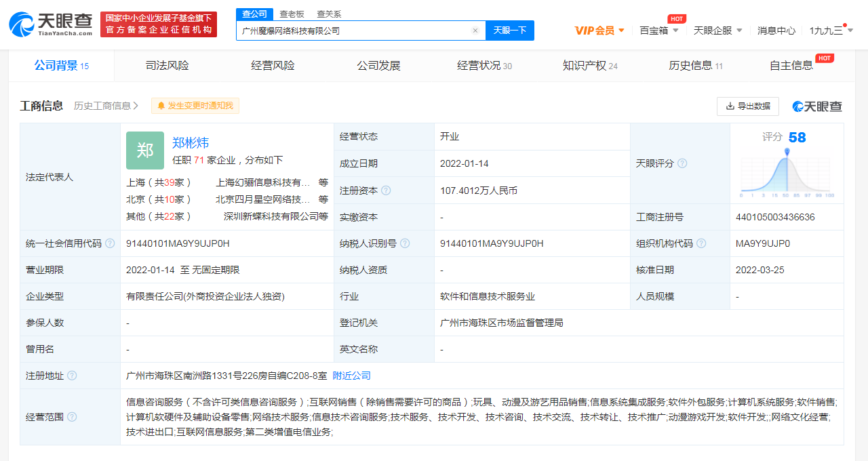Open 深圳新蝶科技有限公司 link
The width and height of the screenshot is (868, 461).
tap(271, 216)
